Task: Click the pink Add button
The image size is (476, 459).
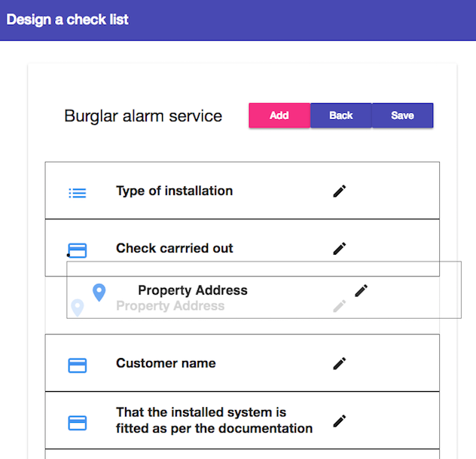Action: tap(279, 115)
